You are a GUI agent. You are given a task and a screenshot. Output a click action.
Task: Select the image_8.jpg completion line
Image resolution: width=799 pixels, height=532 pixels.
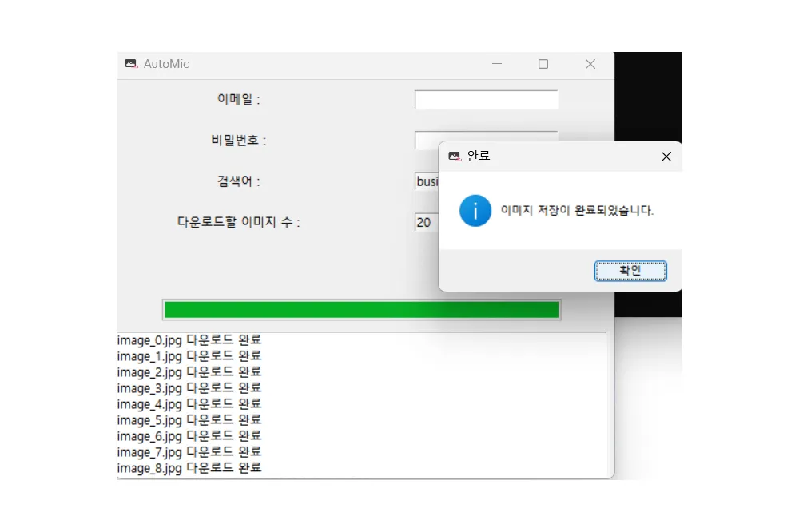point(189,467)
